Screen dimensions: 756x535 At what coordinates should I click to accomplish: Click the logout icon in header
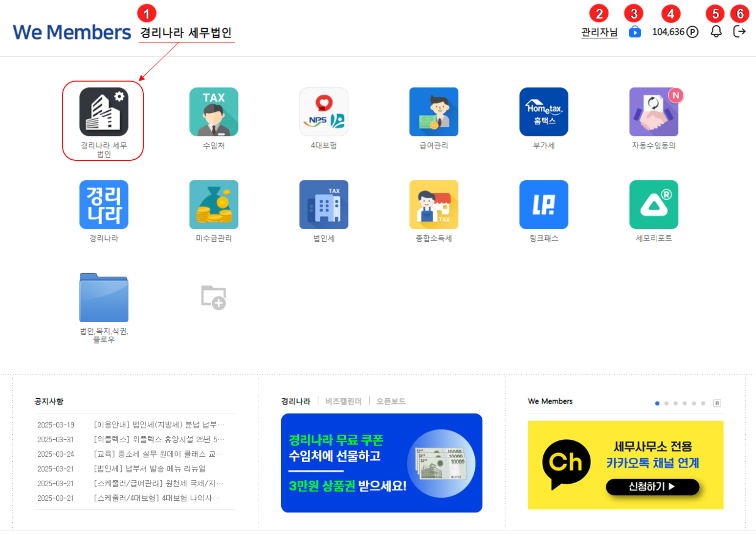739,32
